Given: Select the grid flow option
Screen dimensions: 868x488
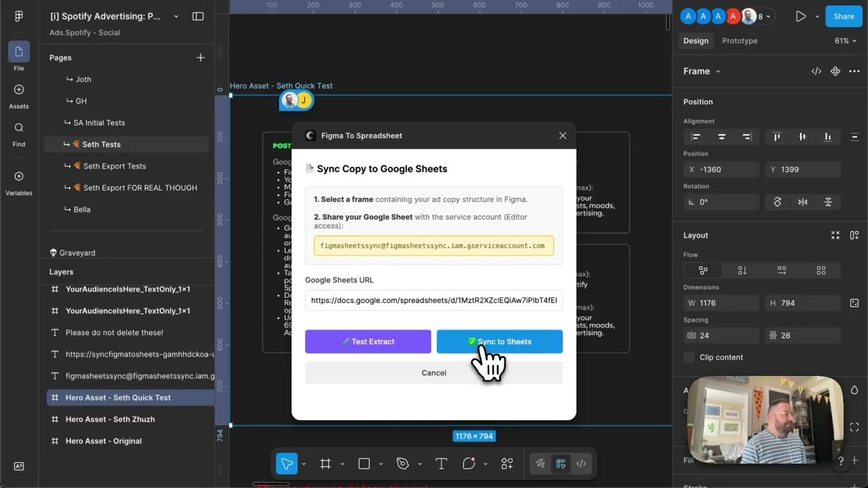Looking at the screenshot, I should (x=821, y=270).
